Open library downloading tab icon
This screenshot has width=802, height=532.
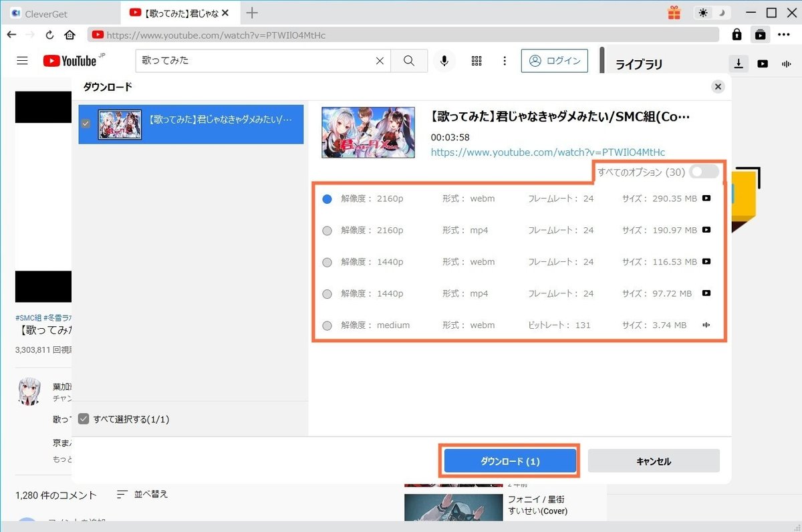pos(739,63)
